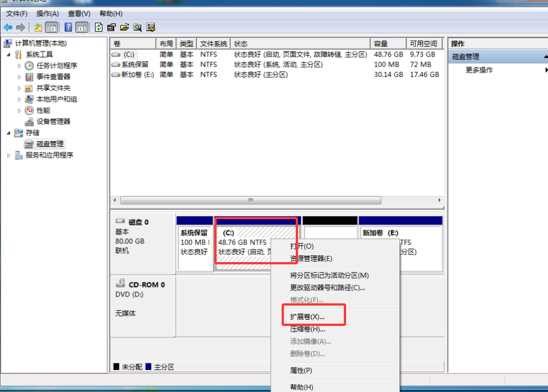The width and height of the screenshot is (548, 392).
Task: Click the properties toolbar icon
Action: [x=111, y=27]
